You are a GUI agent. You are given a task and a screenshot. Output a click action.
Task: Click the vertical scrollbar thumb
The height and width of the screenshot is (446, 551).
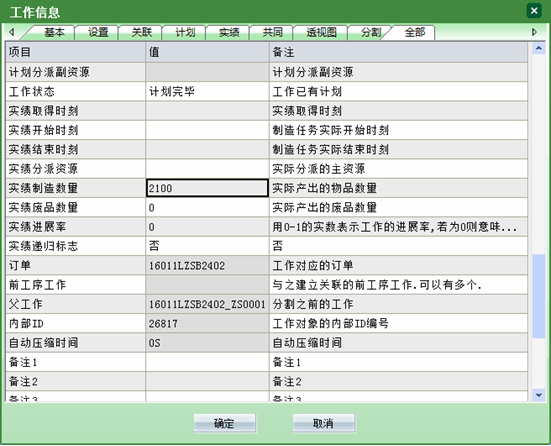point(538,296)
